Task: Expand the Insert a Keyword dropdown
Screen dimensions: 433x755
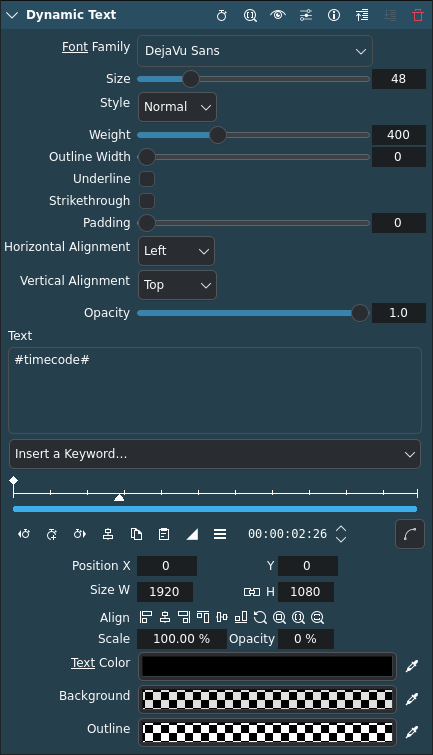Action: click(x=215, y=454)
